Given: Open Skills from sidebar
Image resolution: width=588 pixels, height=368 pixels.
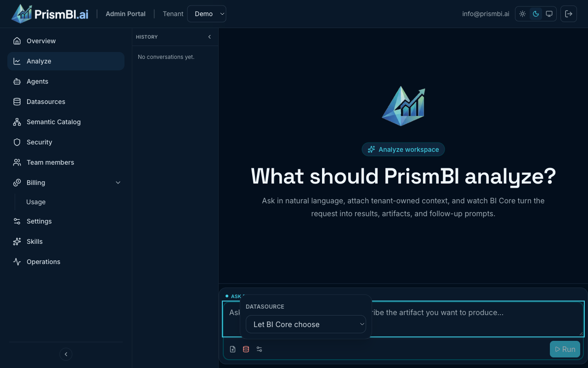Looking at the screenshot, I should coord(66,241).
